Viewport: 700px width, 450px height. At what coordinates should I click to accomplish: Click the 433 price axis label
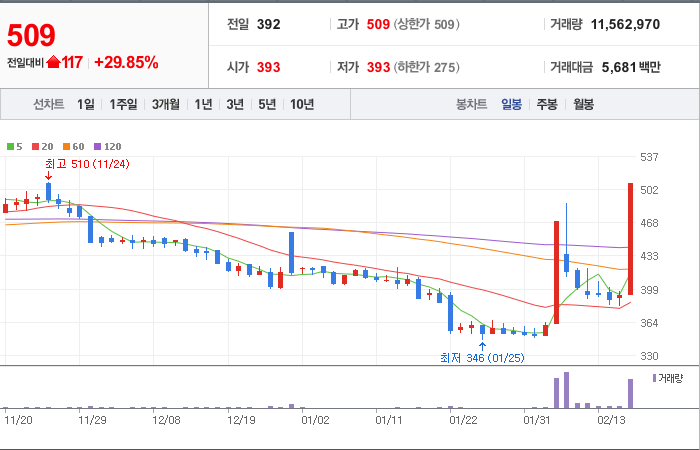point(649,257)
